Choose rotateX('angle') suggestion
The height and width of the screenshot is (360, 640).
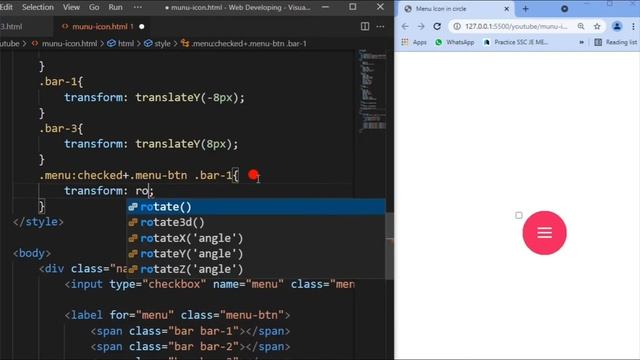(x=256, y=238)
